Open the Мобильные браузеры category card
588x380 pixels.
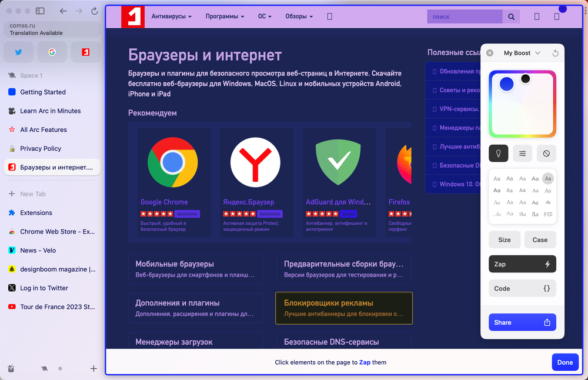[195, 269]
